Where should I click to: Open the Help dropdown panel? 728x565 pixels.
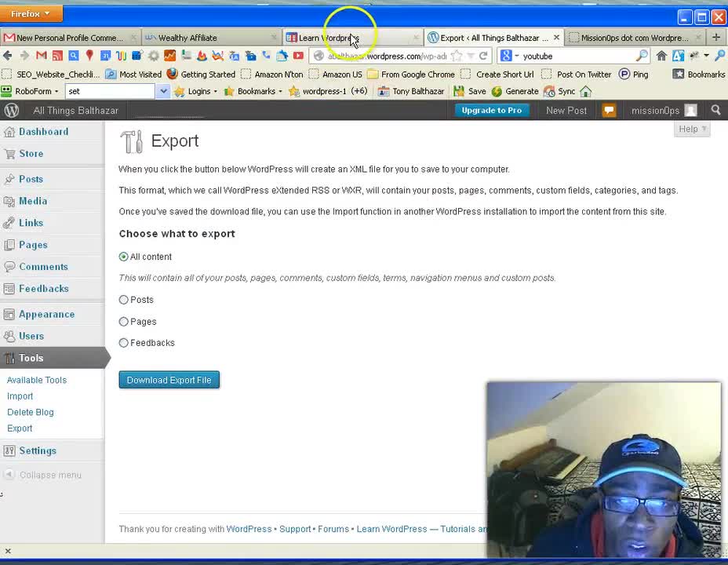[692, 129]
